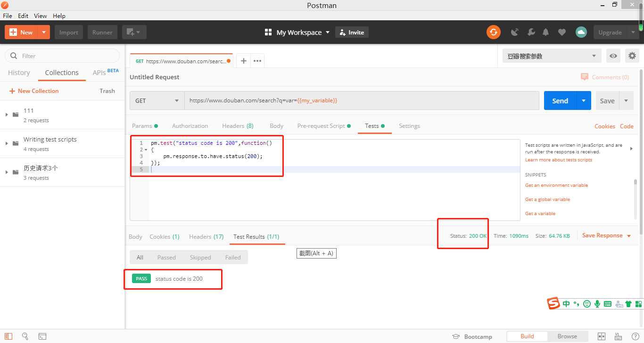
Task: Open Find search icon in status bar
Action: (x=25, y=336)
